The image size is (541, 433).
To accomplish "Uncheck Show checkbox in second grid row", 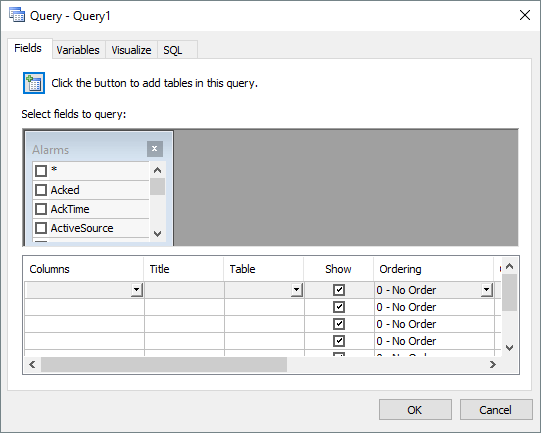I will pyautogui.click(x=339, y=307).
